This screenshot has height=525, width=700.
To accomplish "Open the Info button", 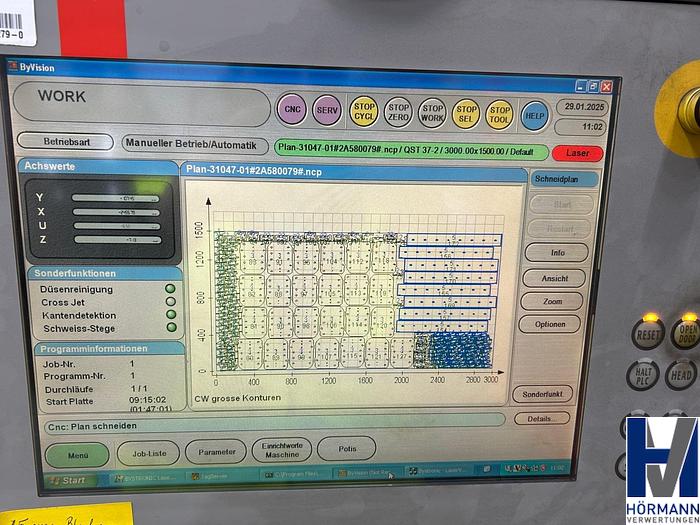I will [x=557, y=253].
